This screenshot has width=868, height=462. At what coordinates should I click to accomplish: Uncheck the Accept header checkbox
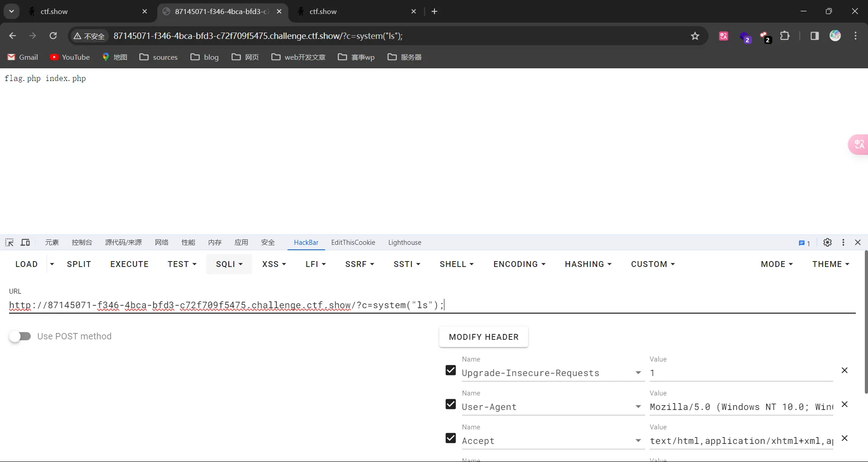[451, 438]
